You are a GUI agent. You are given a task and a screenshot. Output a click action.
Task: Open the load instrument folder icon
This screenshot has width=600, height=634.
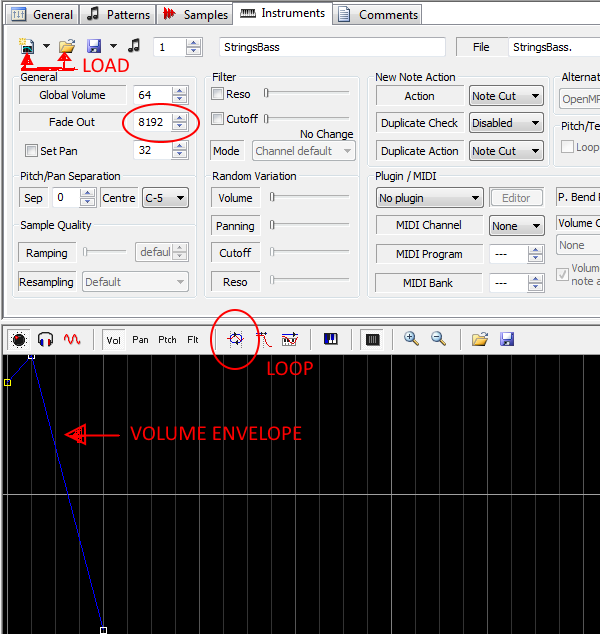66,46
